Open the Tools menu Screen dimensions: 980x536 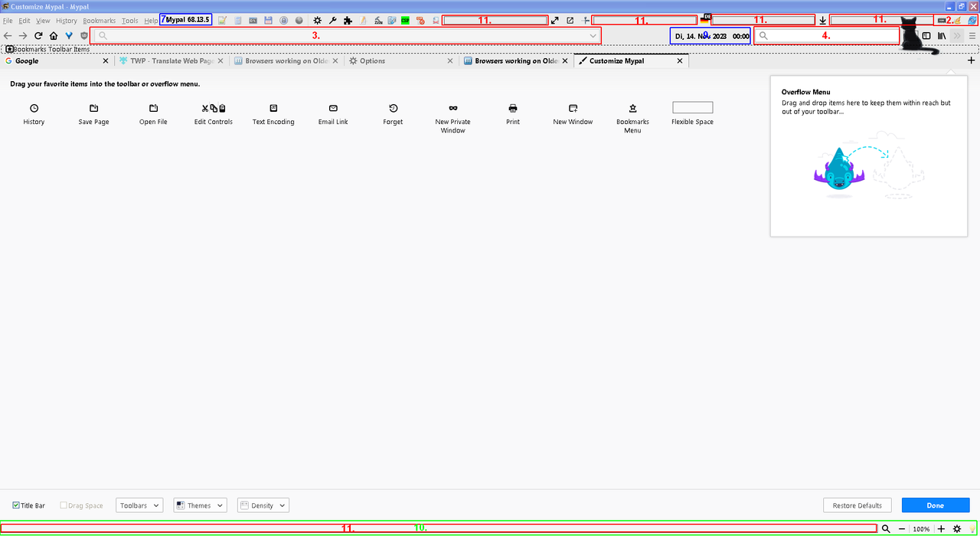coord(129,21)
